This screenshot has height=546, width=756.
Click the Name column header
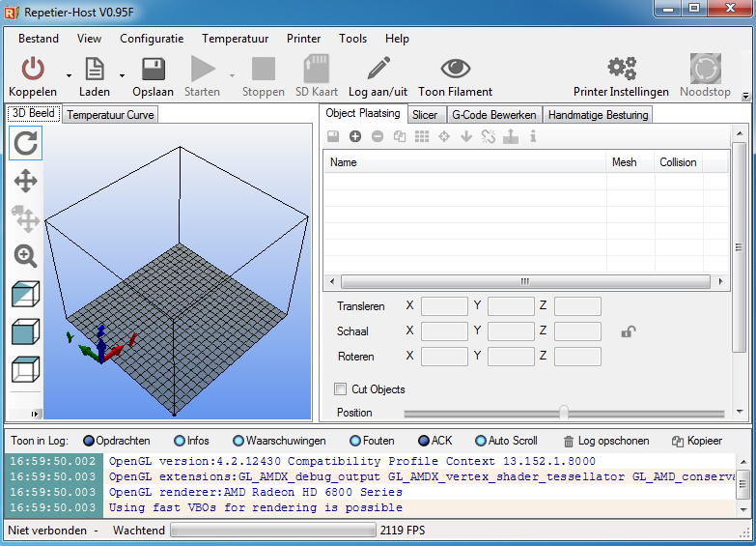(465, 162)
